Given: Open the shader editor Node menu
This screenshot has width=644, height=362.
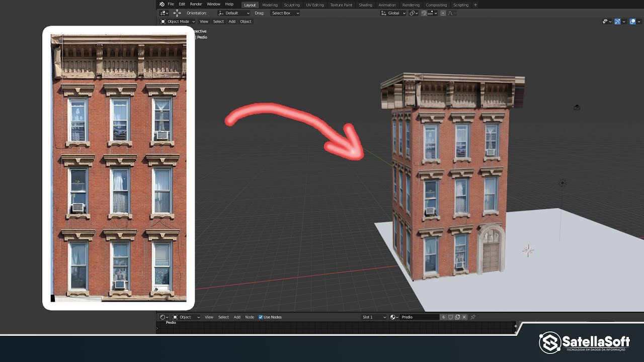Looking at the screenshot, I should pos(250,317).
